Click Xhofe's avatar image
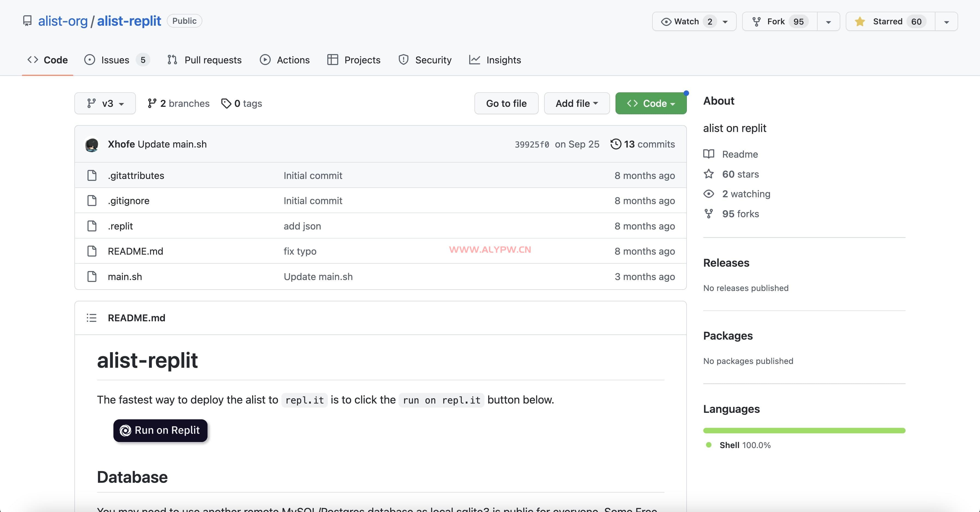The height and width of the screenshot is (512, 980). (92, 145)
